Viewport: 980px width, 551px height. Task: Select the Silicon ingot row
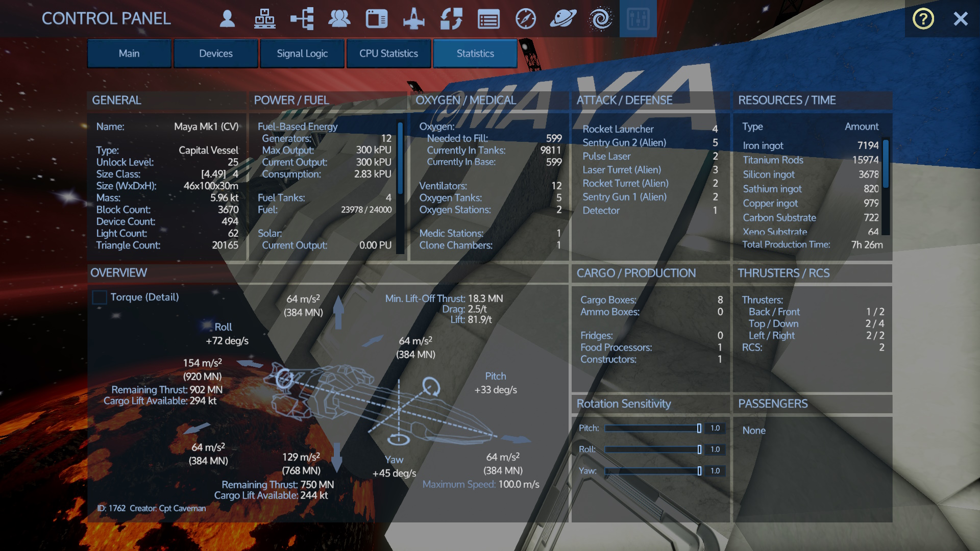[811, 174]
